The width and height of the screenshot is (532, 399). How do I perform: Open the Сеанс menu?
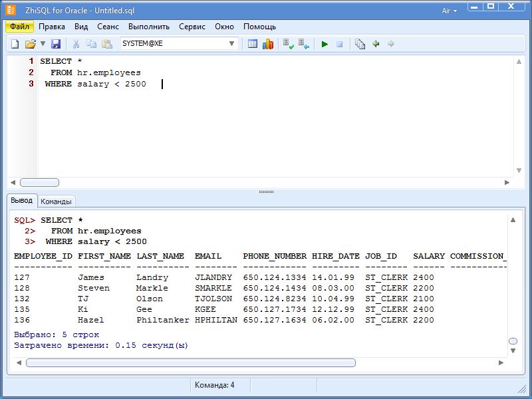click(108, 27)
